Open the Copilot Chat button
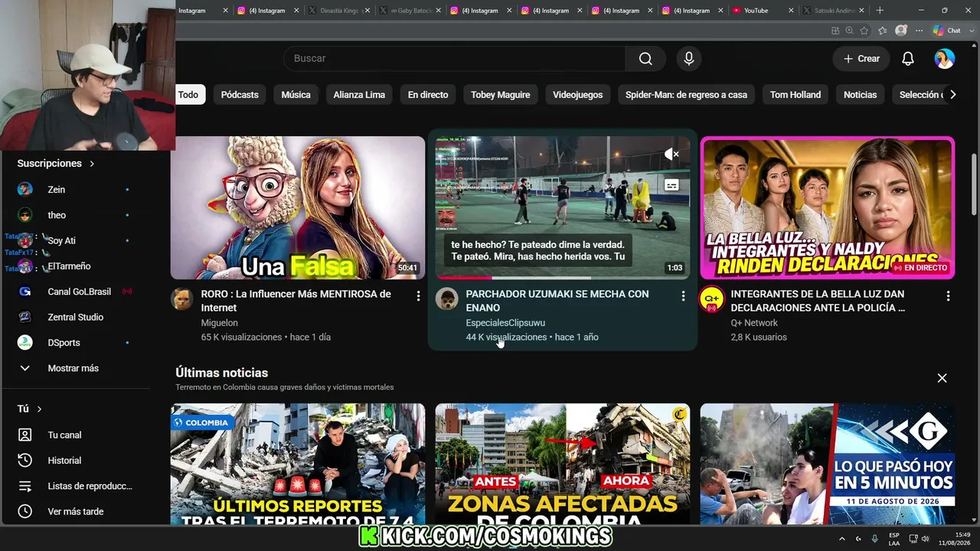This screenshot has width=980, height=551. (x=947, y=31)
